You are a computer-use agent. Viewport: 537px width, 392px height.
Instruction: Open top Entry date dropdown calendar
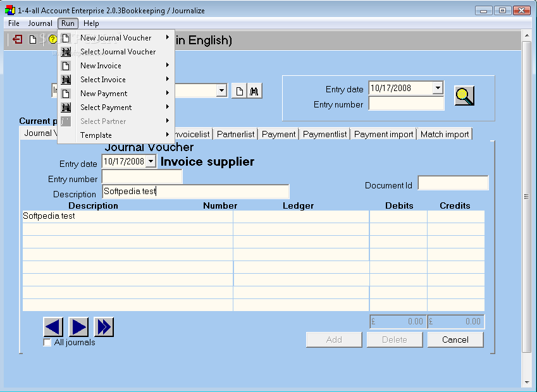(437, 88)
